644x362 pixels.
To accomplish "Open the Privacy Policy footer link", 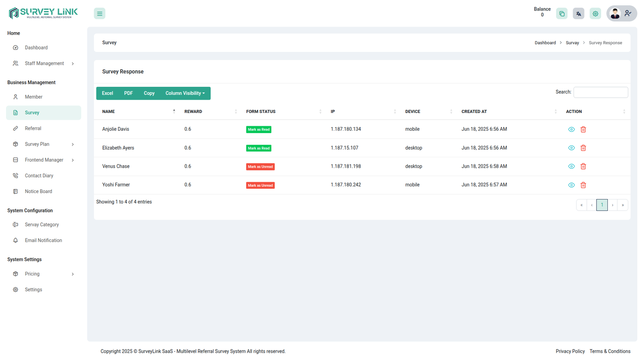I will pyautogui.click(x=570, y=351).
